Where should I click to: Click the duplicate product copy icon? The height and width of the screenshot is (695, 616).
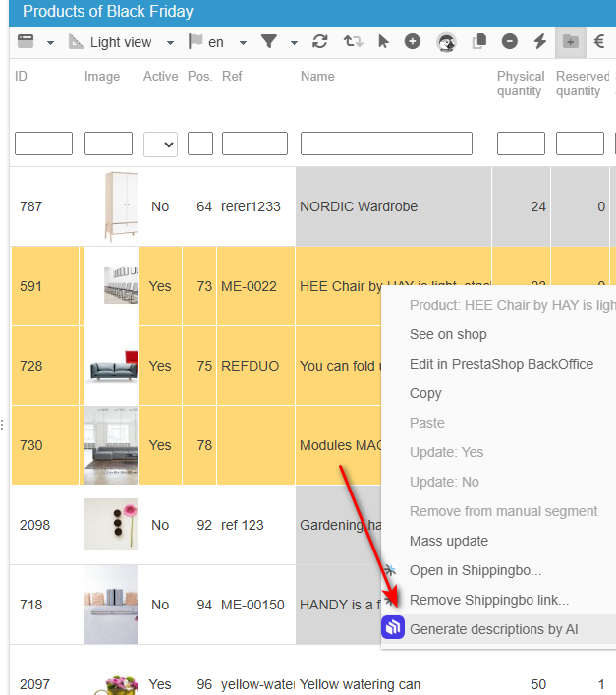click(x=479, y=42)
